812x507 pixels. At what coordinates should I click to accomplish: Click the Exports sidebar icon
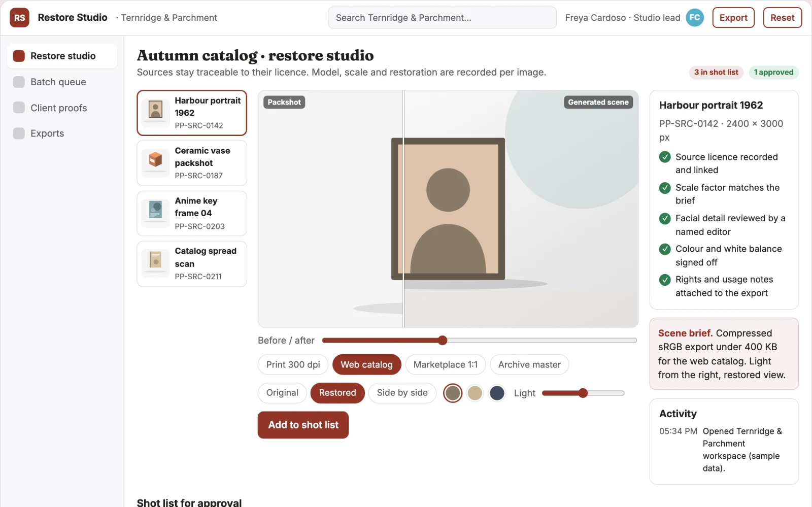pos(19,133)
